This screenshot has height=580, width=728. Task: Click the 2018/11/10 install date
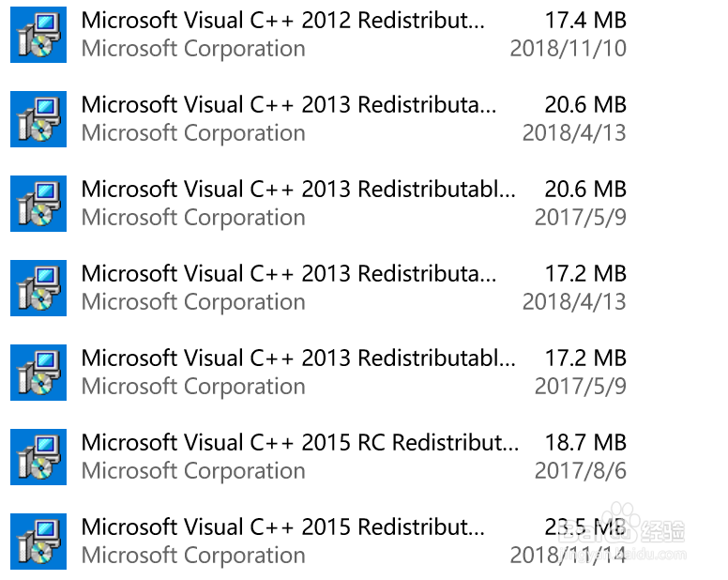(568, 49)
